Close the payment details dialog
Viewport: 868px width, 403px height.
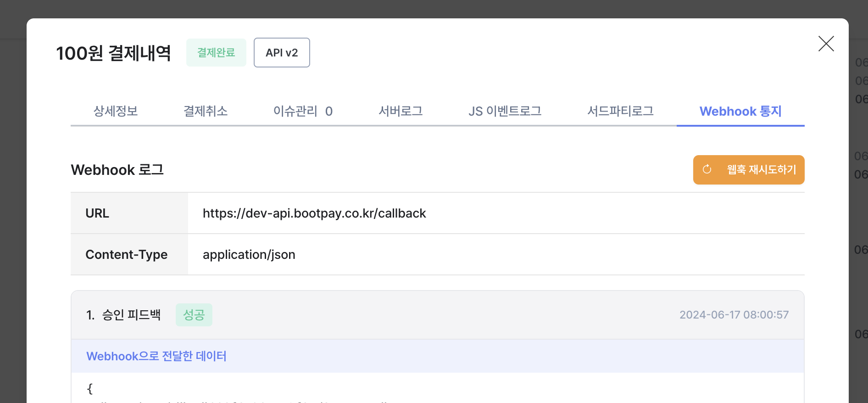pyautogui.click(x=826, y=44)
